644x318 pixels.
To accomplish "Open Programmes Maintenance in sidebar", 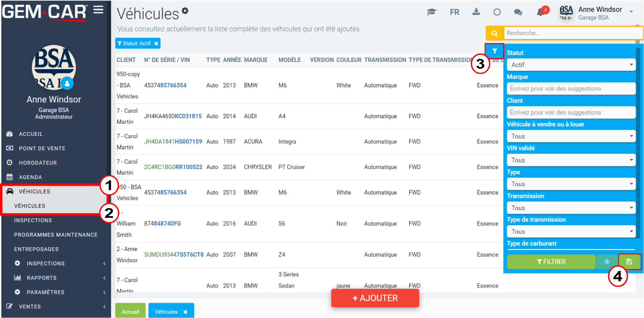I will (x=56, y=235).
